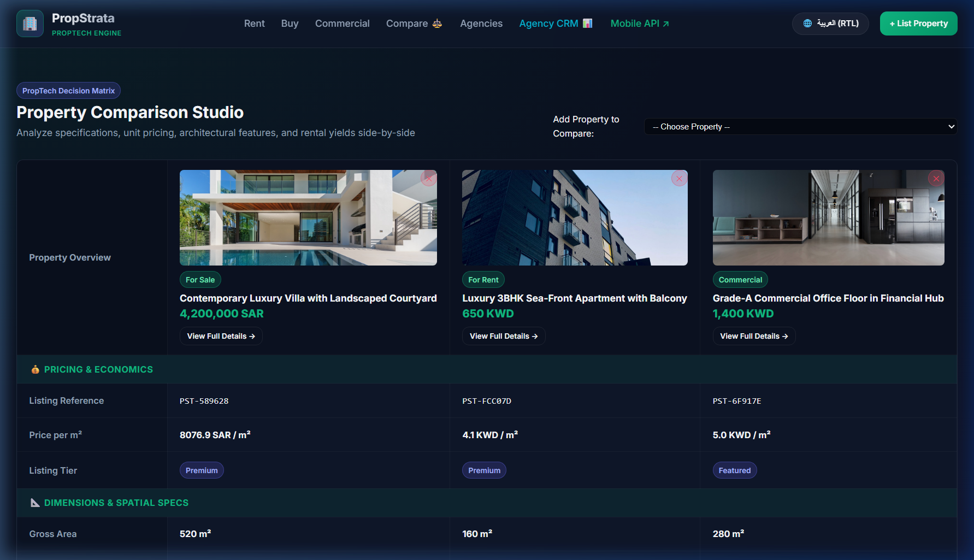Click the 280 m² gross area value

(728, 534)
